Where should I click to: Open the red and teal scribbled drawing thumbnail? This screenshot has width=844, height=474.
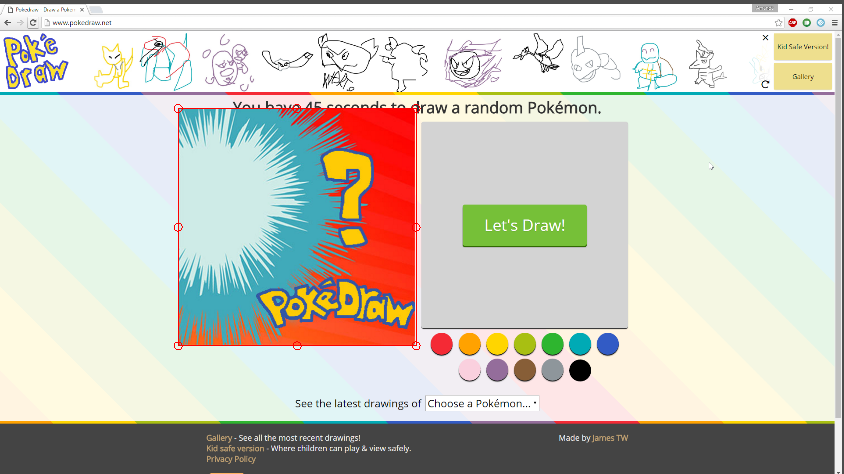(166, 62)
